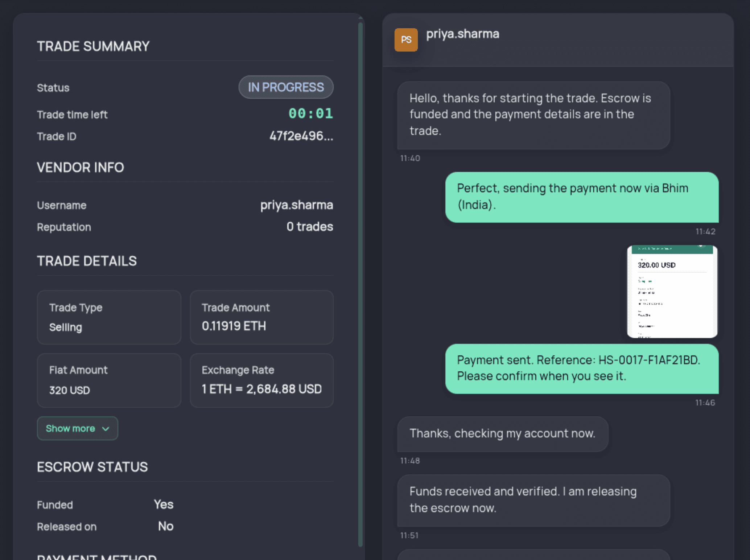Click the TRADE DETAILS heading

87,261
